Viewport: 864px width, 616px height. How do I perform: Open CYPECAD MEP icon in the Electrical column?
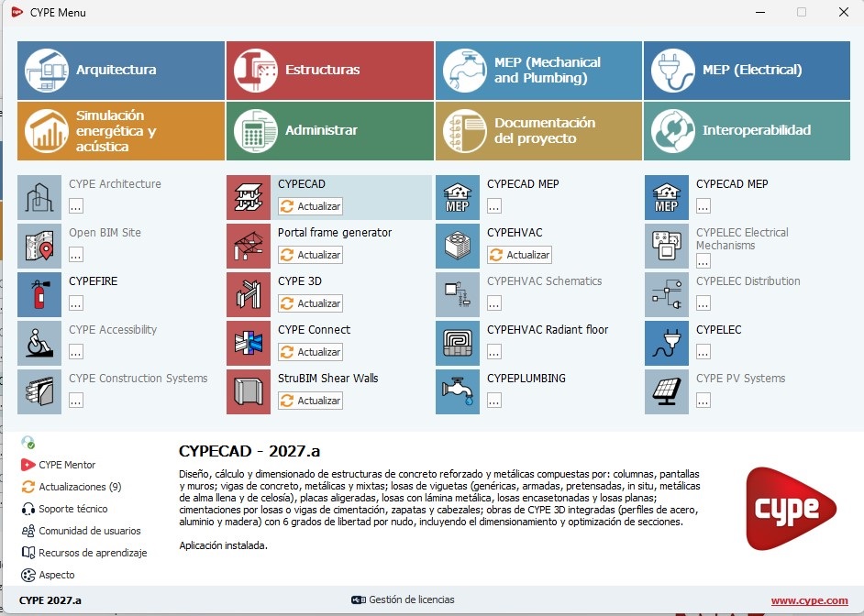[x=667, y=198]
